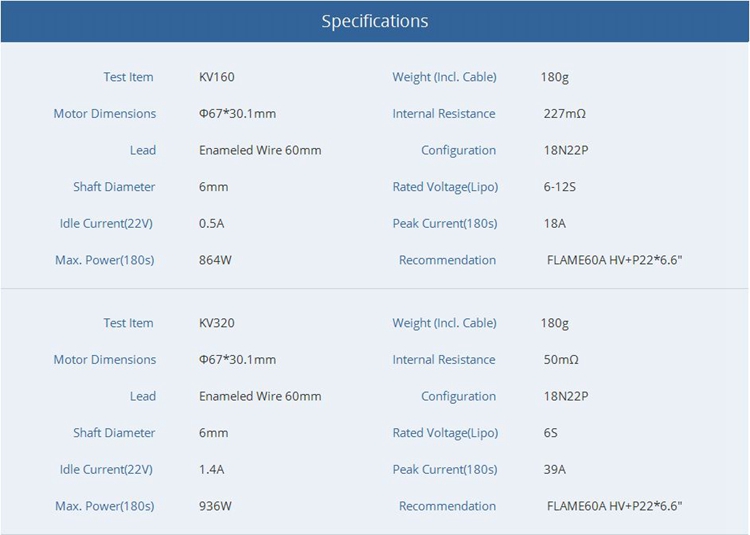Click Peak Current(180s) label beside 18A
The height and width of the screenshot is (535, 750).
(444, 224)
